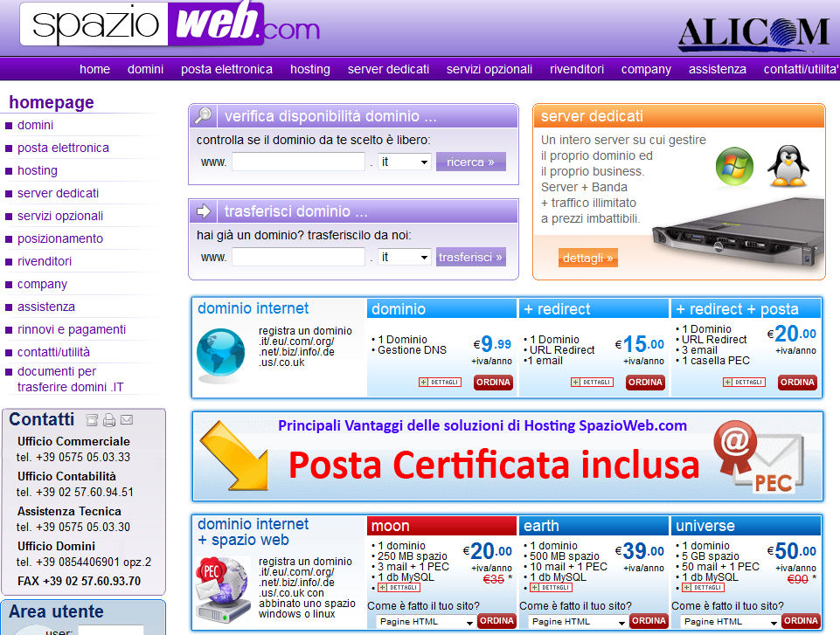Click the Windows logo in server dedicati
The width and height of the screenshot is (840, 635).
(734, 167)
